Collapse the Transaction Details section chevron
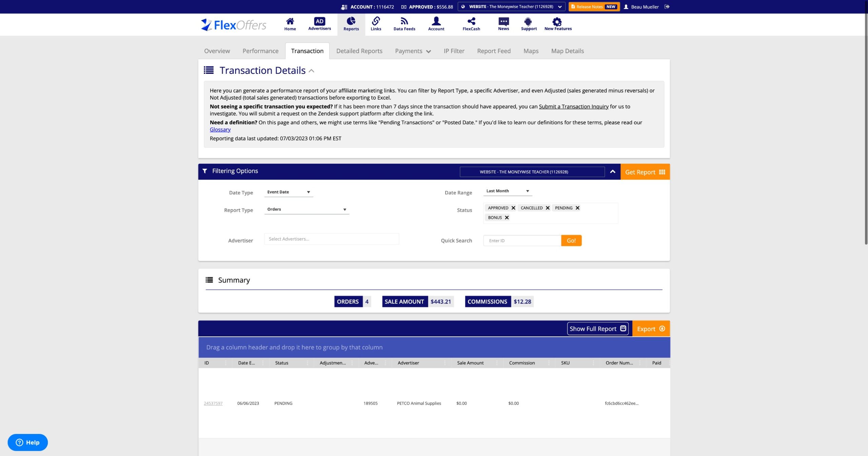 (x=312, y=71)
